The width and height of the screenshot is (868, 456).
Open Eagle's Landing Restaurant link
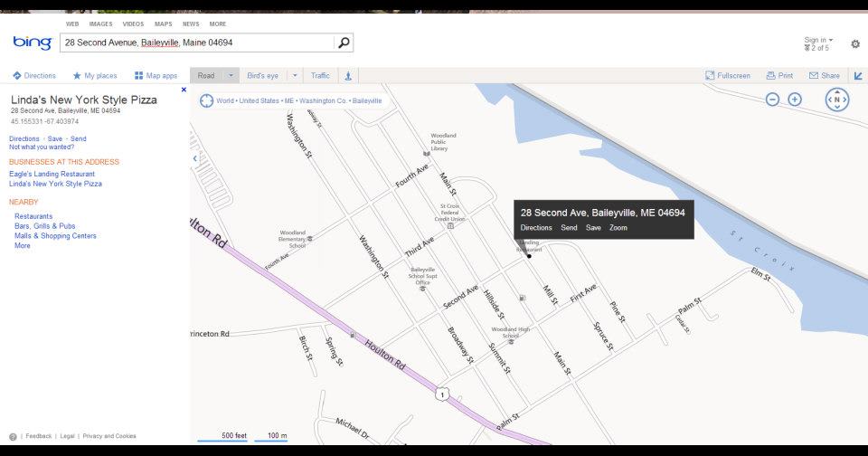pos(52,174)
